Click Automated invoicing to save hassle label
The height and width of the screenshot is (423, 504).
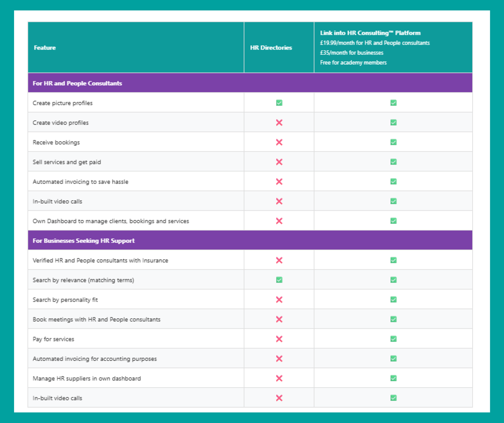[x=81, y=182]
